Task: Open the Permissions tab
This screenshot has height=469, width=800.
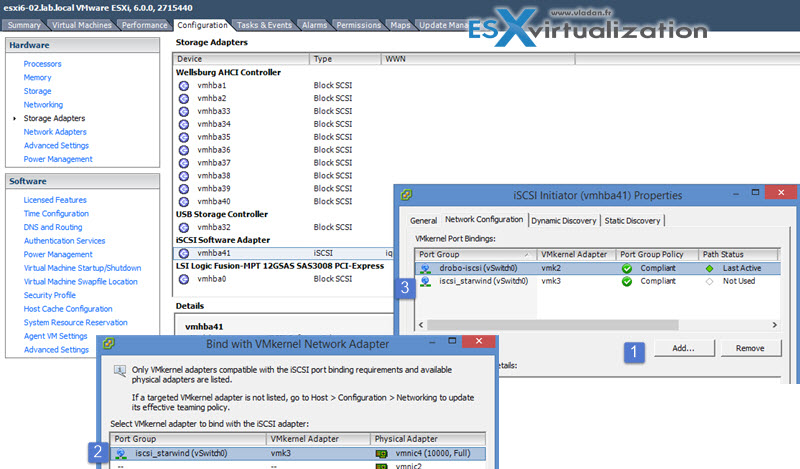Action: [x=359, y=25]
